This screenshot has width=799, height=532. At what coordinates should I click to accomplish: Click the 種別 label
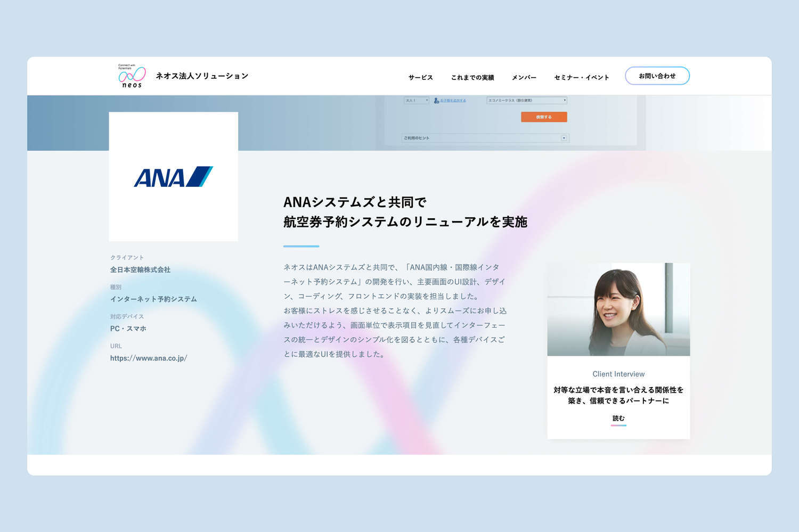click(116, 287)
